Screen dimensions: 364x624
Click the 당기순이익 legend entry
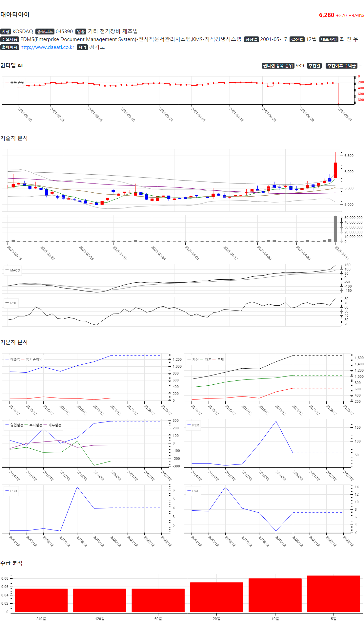click(32, 359)
